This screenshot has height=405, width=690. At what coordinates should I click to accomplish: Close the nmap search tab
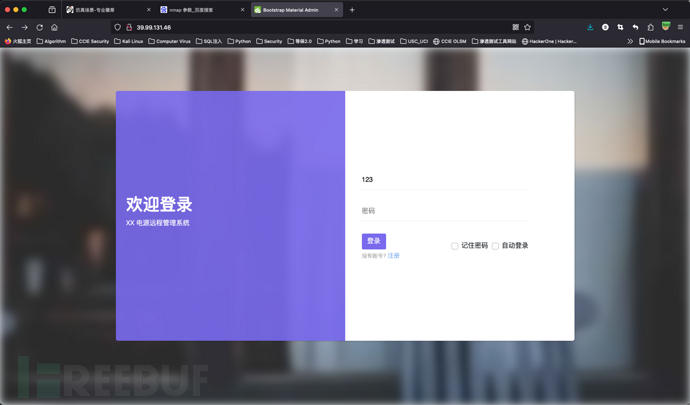pyautogui.click(x=242, y=10)
